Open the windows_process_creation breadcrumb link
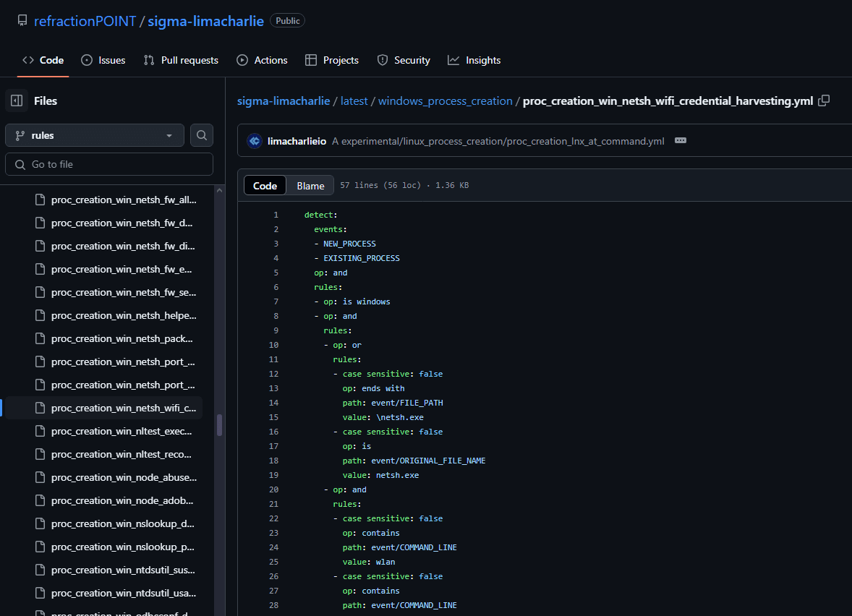852x616 pixels. coord(445,100)
